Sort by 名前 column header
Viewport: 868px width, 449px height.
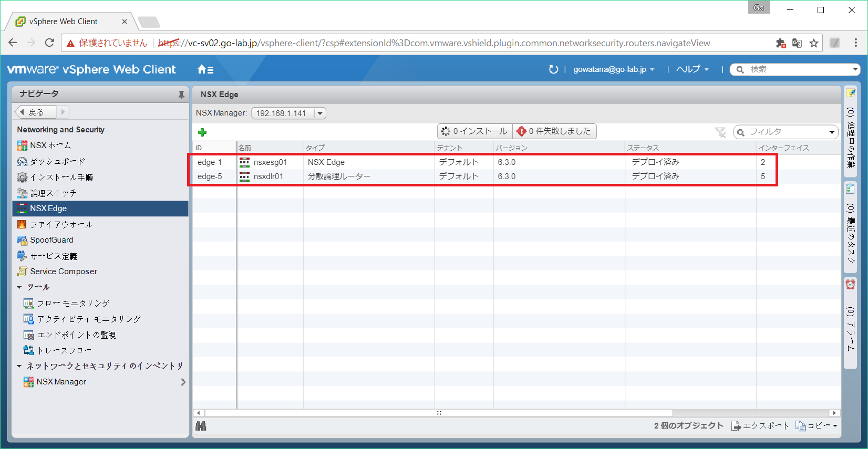[x=270, y=148]
